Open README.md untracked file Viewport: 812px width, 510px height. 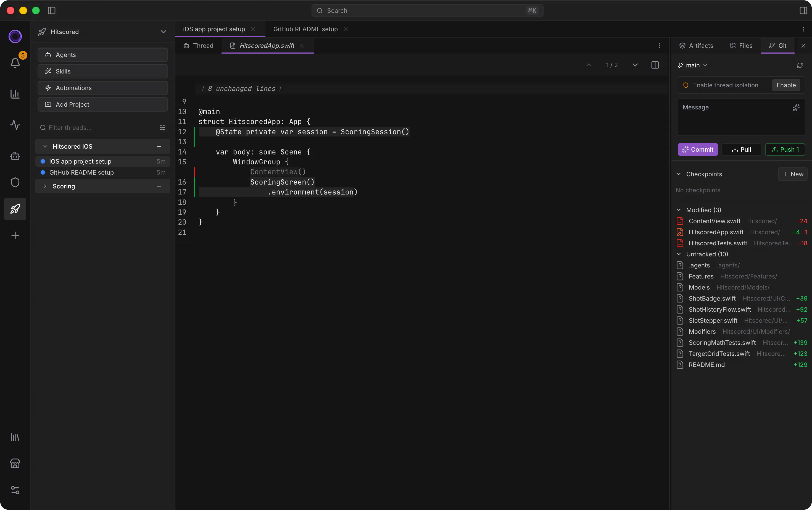tap(741, 365)
